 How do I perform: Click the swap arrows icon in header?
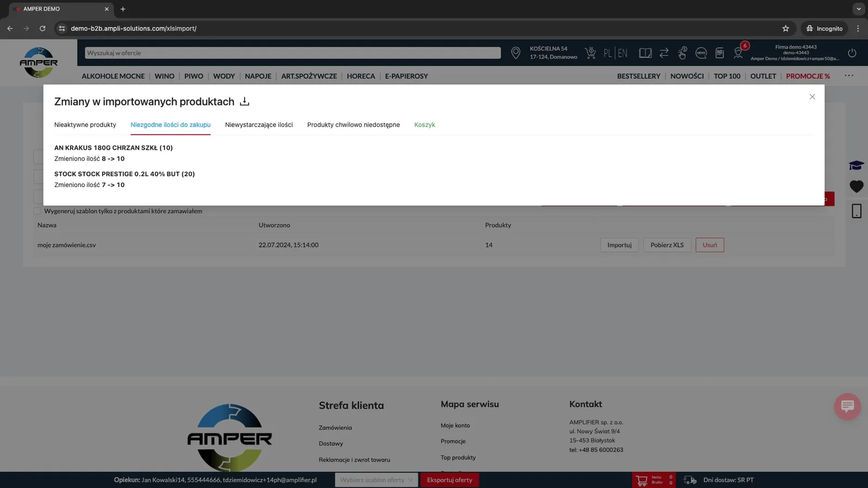click(664, 53)
